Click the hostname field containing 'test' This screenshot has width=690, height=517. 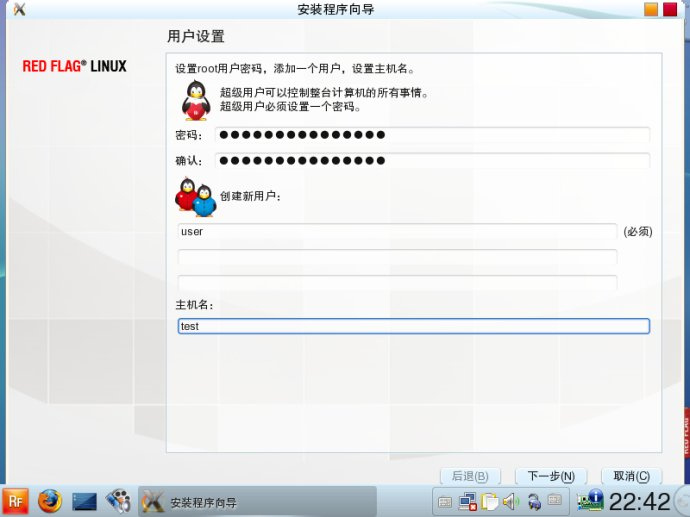pos(412,326)
